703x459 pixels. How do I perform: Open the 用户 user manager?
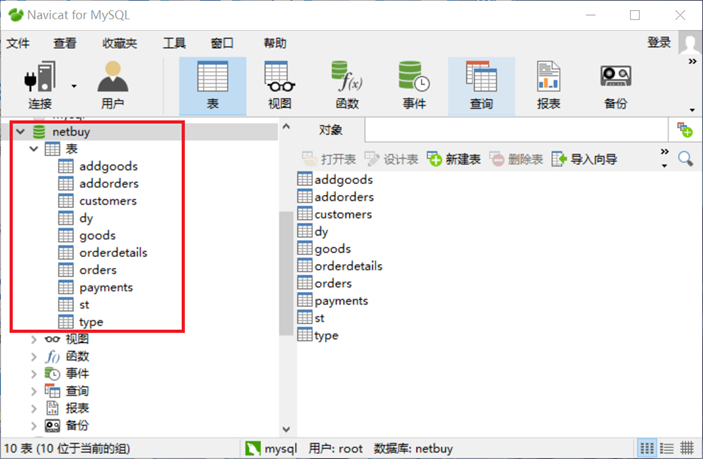point(113,85)
